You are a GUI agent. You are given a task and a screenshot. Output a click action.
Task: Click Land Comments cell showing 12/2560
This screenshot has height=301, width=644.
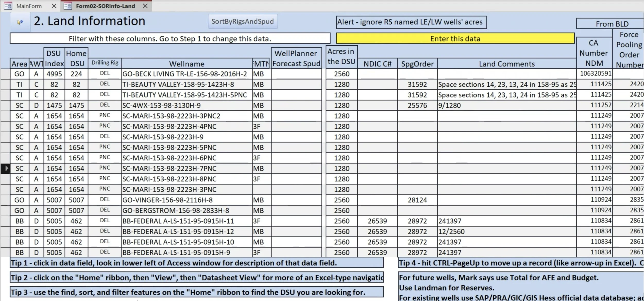(506, 232)
